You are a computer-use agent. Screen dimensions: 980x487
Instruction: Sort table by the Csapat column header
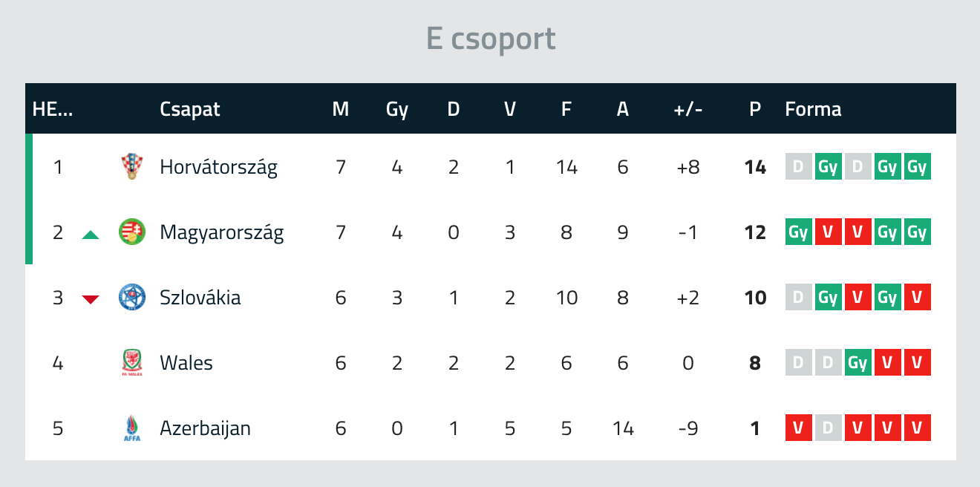(189, 109)
